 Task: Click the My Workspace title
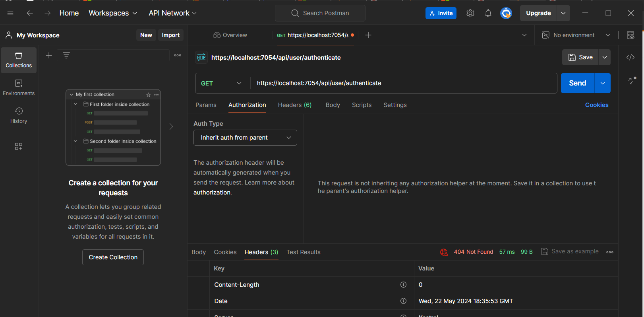point(38,35)
